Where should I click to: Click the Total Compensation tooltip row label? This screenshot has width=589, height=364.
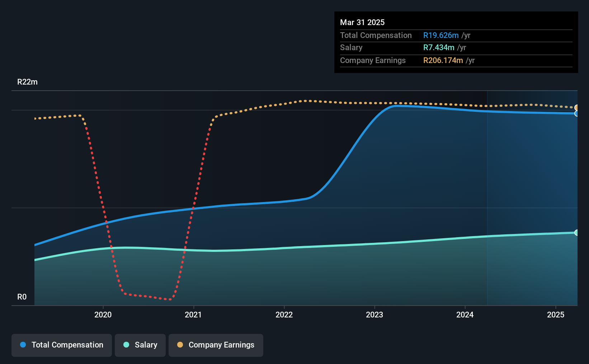(376, 35)
